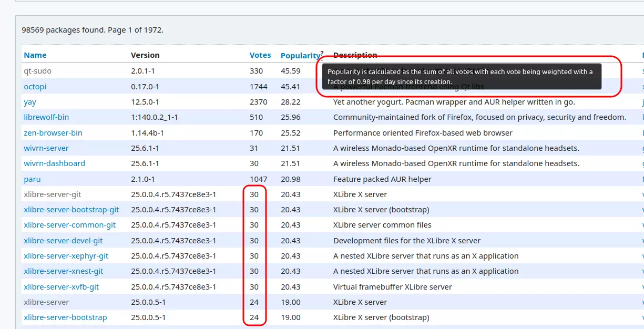Select librewolf-bin popularity value 25.96
This screenshot has height=329, width=644.
(291, 117)
